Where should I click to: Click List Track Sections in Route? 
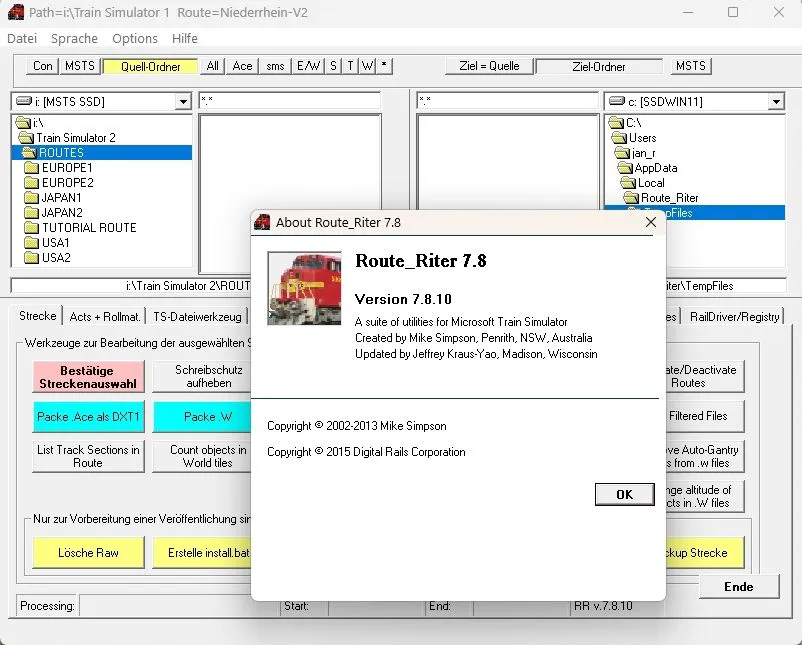tap(88, 456)
